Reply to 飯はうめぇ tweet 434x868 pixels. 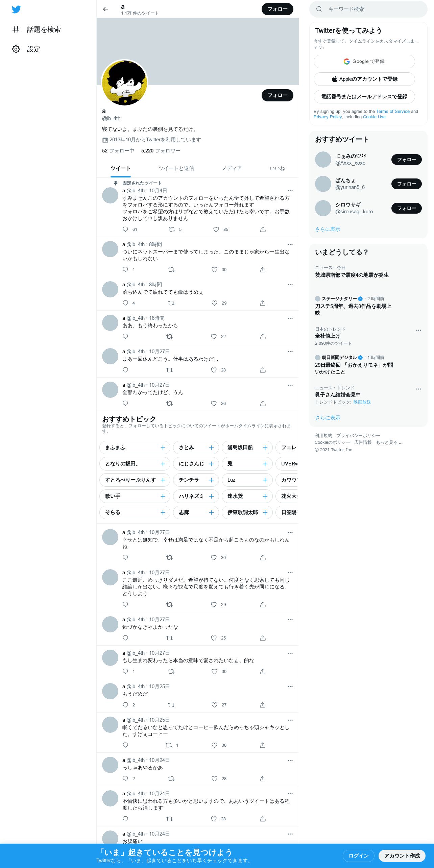coord(125,303)
